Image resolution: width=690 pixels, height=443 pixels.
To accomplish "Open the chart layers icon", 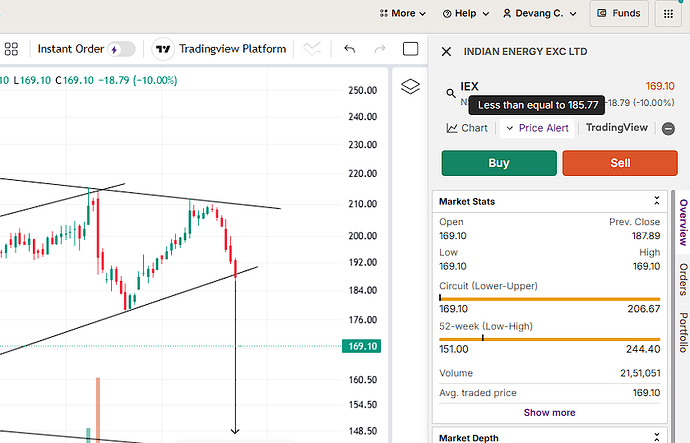I will (408, 87).
